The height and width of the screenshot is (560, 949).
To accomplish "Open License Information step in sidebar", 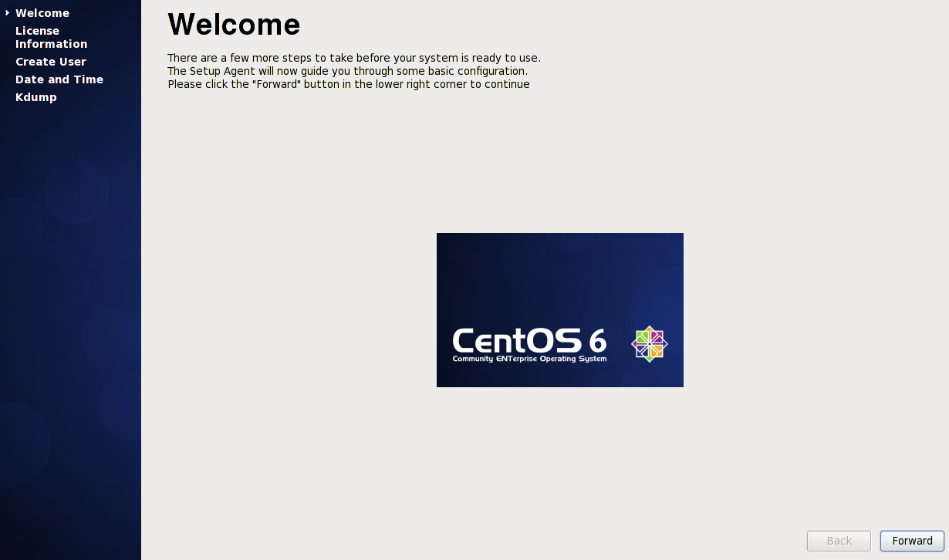I will tap(51, 37).
